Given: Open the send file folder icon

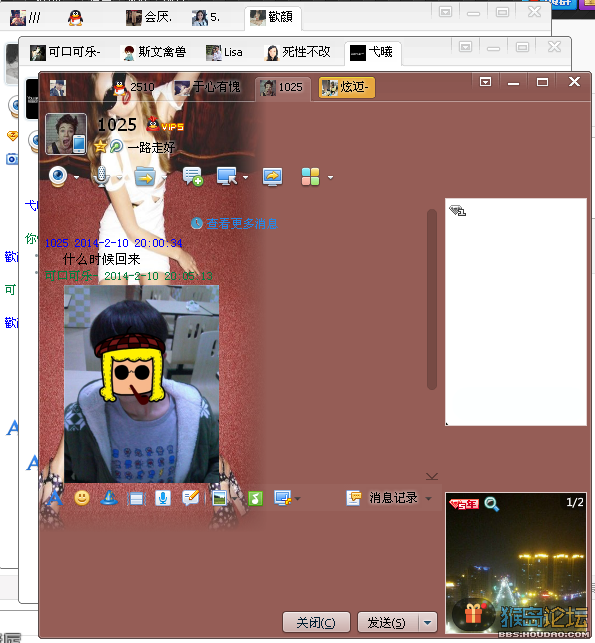Looking at the screenshot, I should [145, 177].
